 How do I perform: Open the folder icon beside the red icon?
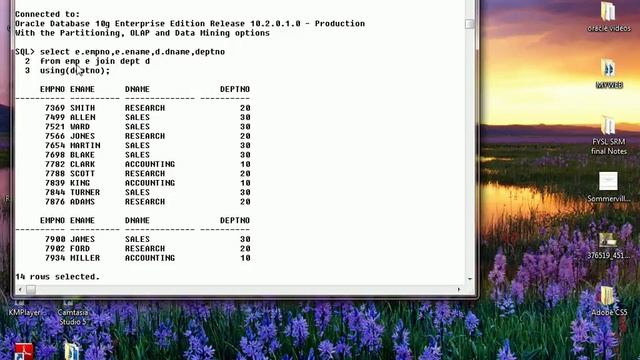tap(72, 351)
